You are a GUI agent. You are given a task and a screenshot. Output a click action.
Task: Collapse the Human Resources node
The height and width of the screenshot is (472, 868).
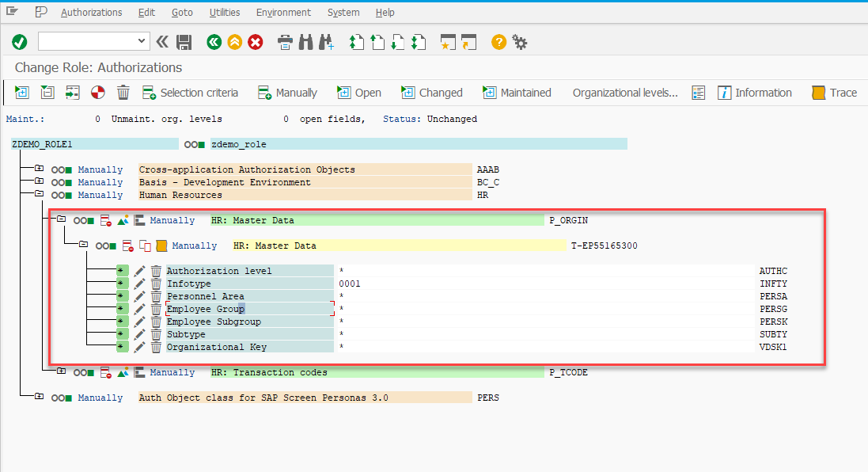[39, 193]
